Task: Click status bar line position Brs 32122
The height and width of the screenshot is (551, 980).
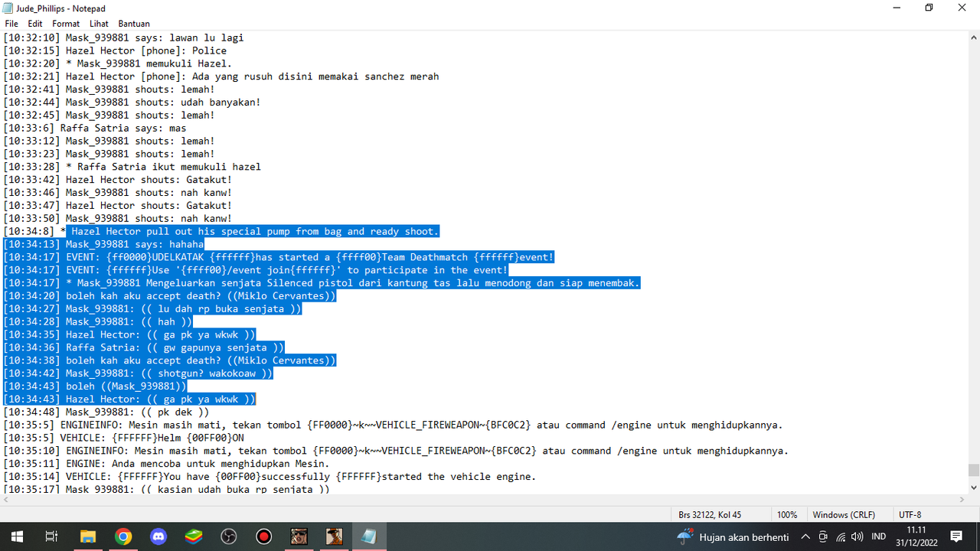Action: (710, 515)
